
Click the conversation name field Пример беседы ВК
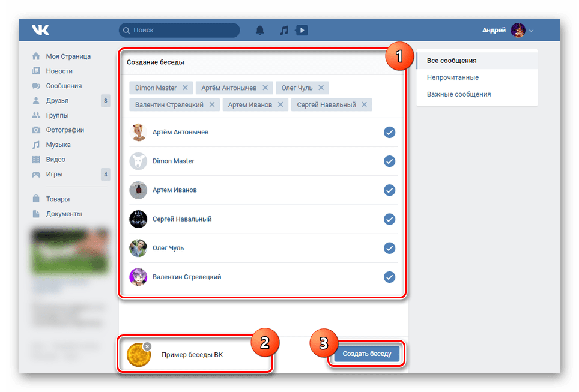tap(192, 355)
